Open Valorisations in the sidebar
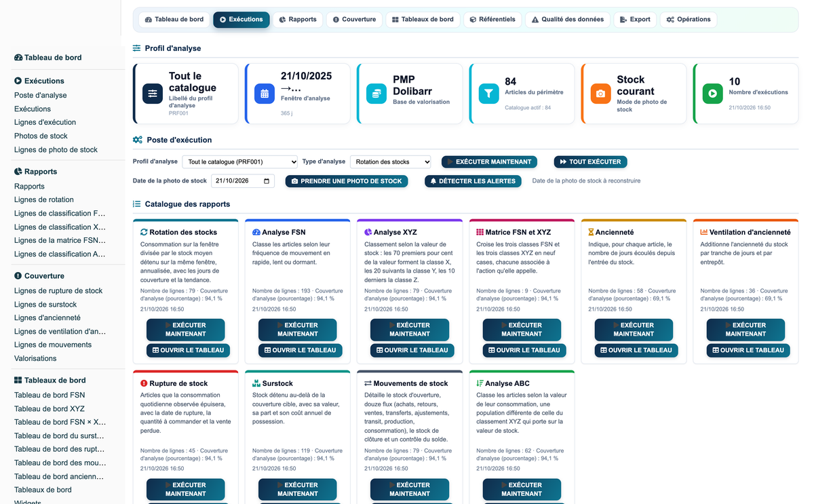The height and width of the screenshot is (504, 814). [x=35, y=359]
